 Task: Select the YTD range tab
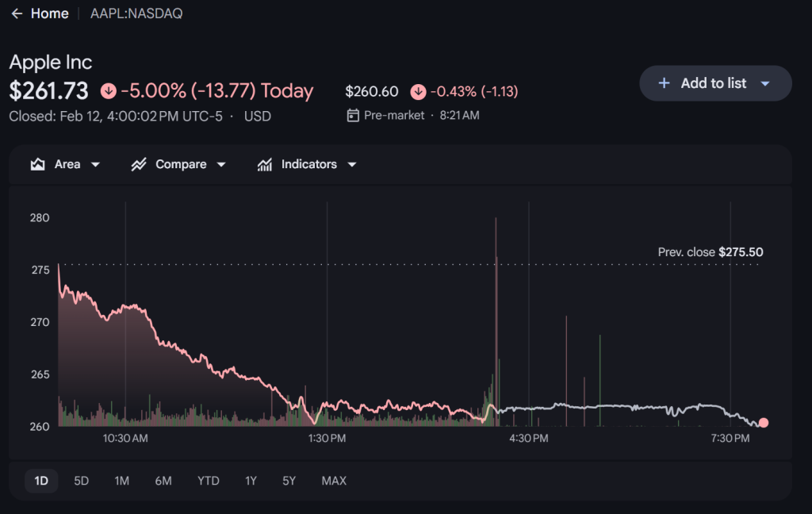coord(209,481)
